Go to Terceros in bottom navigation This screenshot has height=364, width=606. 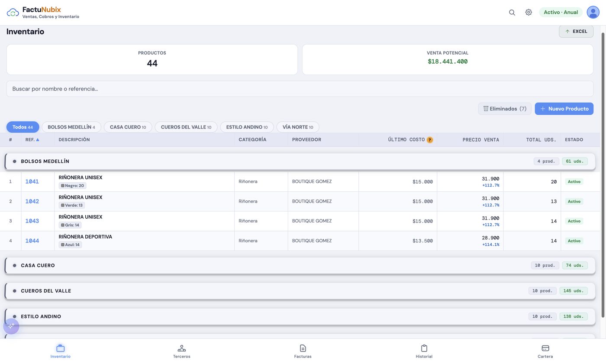[182, 351]
